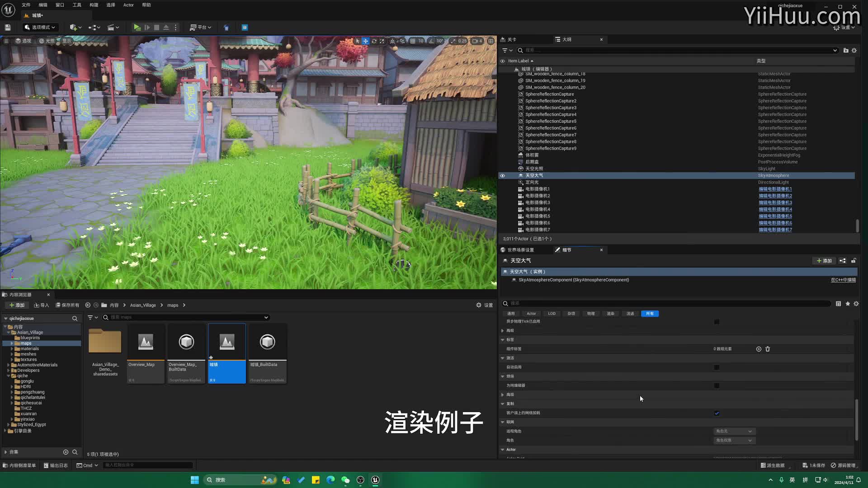The width and height of the screenshot is (868, 488).
Task: Open Unreal Editor from the Windows taskbar
Action: 375,480
